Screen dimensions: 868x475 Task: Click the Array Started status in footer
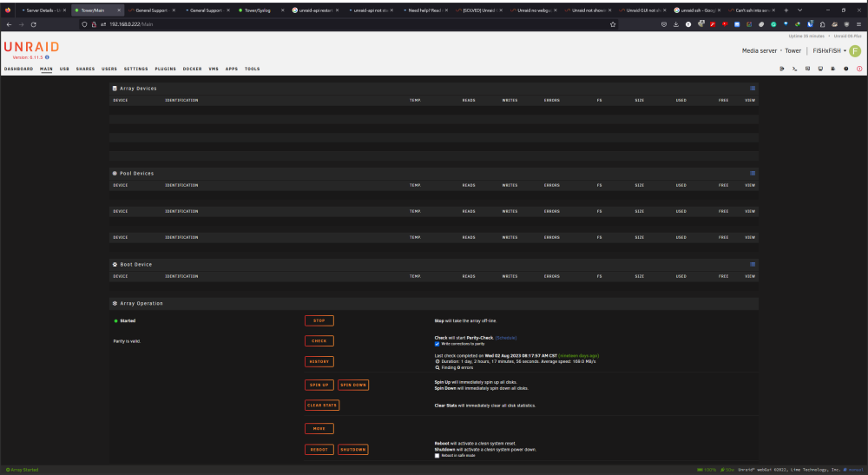[23, 470]
